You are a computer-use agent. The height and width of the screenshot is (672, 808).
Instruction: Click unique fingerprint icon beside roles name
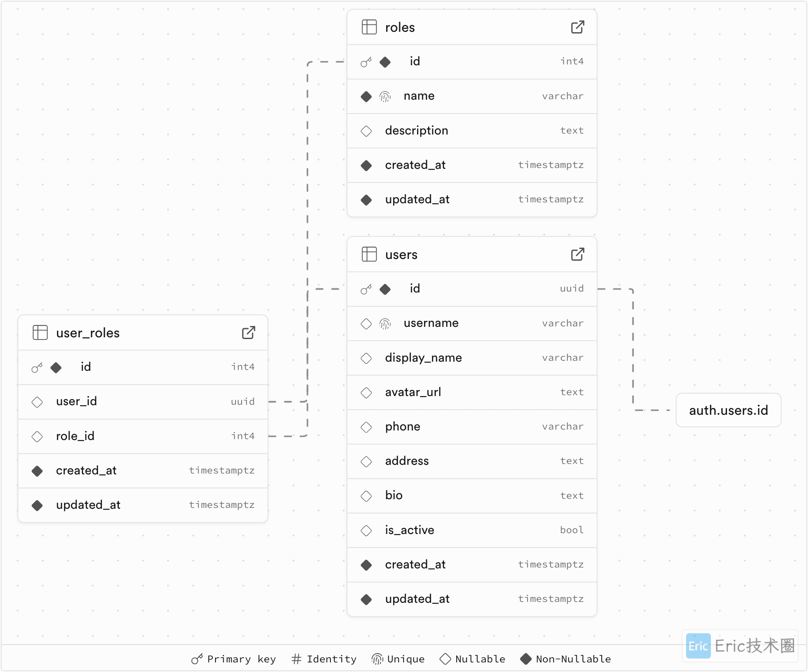[385, 96]
